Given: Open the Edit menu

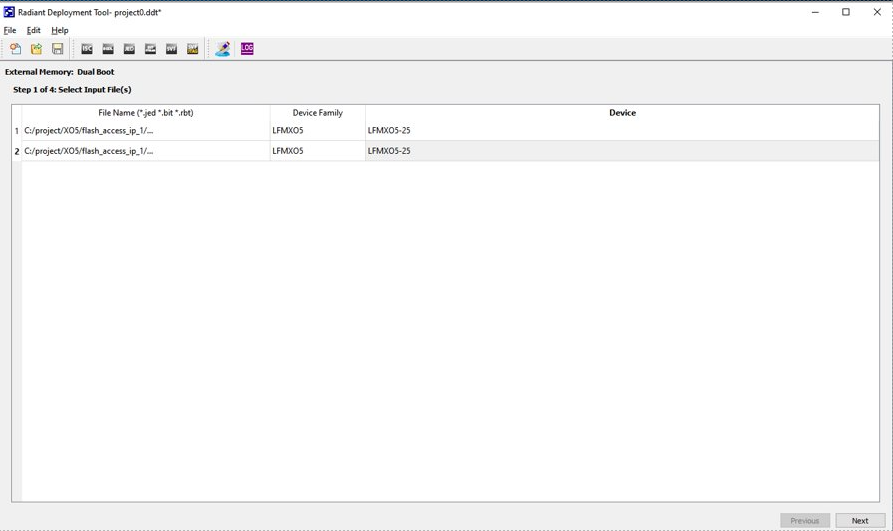Looking at the screenshot, I should click(x=34, y=30).
